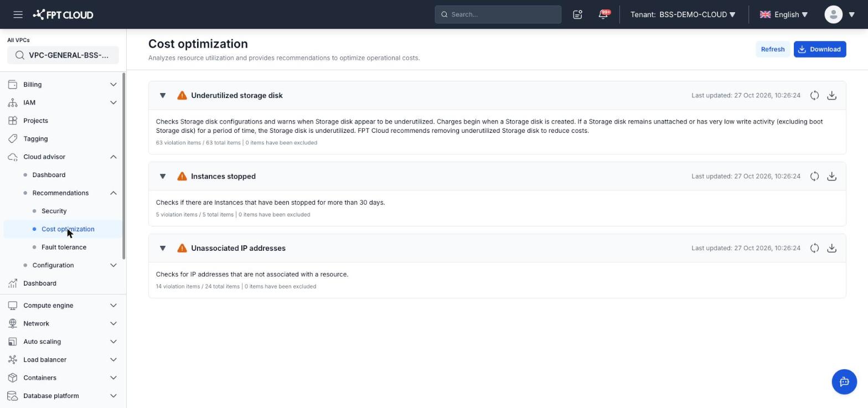Screen dimensions: 868x408
Task: Open the Tenant BSS-DEMO-CLOUD dropdown
Action: [x=683, y=14]
